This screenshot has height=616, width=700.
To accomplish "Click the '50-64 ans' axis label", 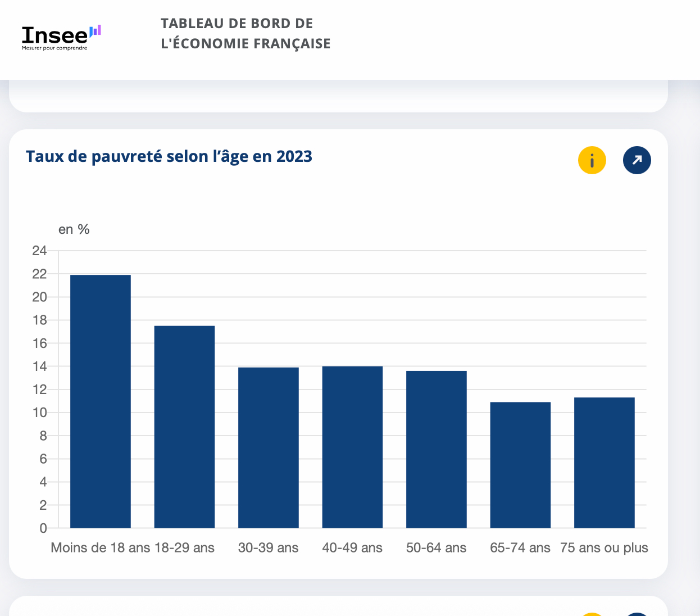I will 437,548.
